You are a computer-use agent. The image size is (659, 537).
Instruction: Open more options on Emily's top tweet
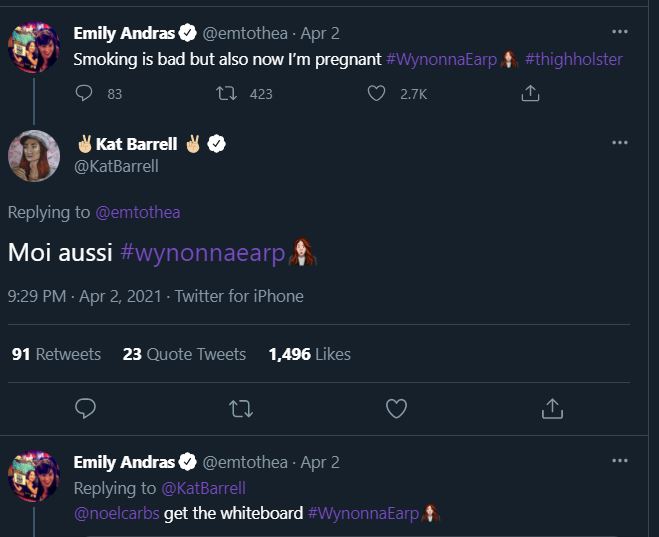[620, 32]
